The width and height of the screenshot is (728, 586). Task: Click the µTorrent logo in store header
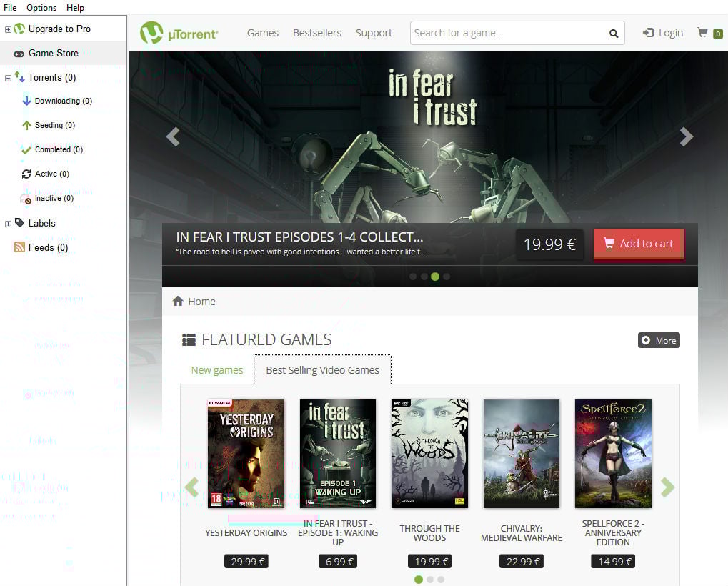(x=179, y=32)
